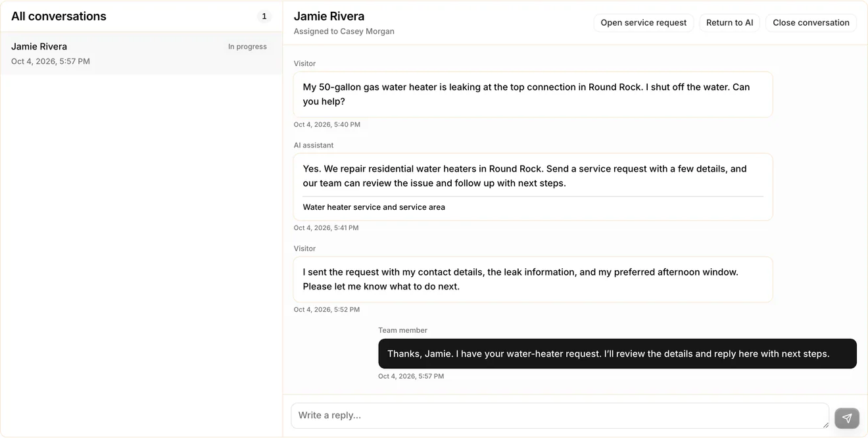Send the reply with paper-plane icon

[x=847, y=418]
